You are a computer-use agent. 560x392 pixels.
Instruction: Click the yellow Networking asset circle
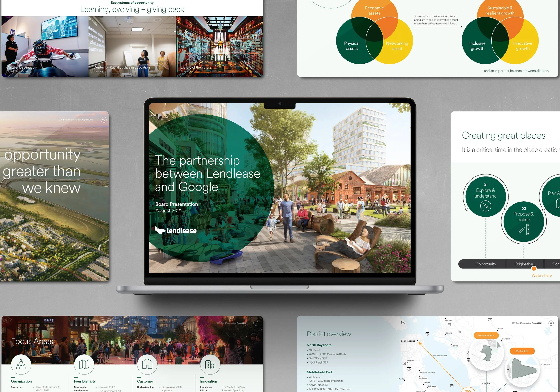tap(397, 46)
